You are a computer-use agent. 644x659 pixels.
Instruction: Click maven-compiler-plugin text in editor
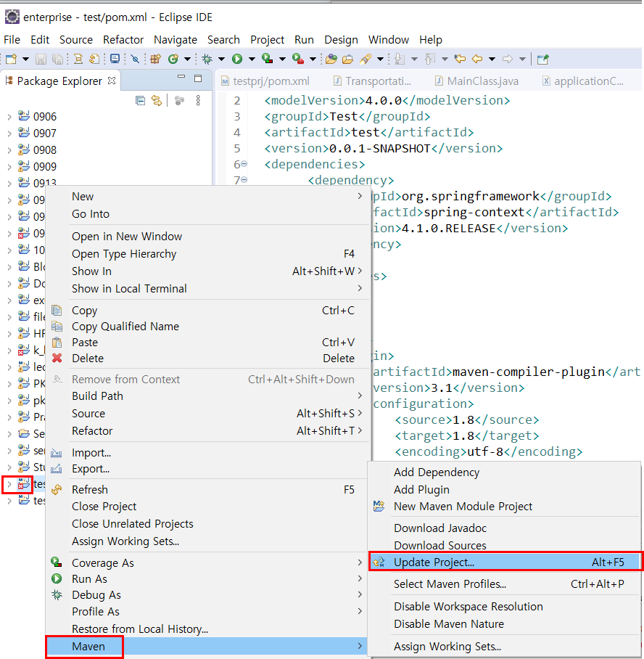[529, 372]
